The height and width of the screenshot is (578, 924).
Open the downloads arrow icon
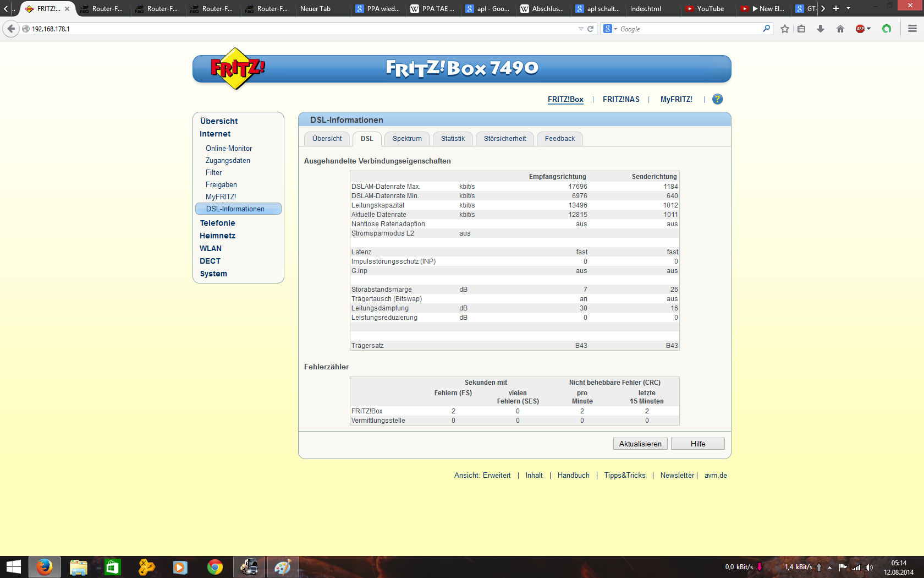[x=821, y=29]
